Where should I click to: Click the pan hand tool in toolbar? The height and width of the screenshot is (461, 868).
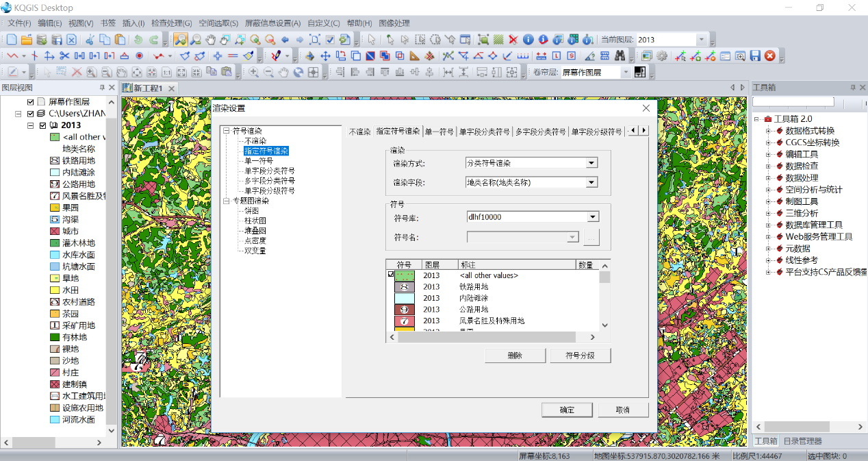[211, 40]
